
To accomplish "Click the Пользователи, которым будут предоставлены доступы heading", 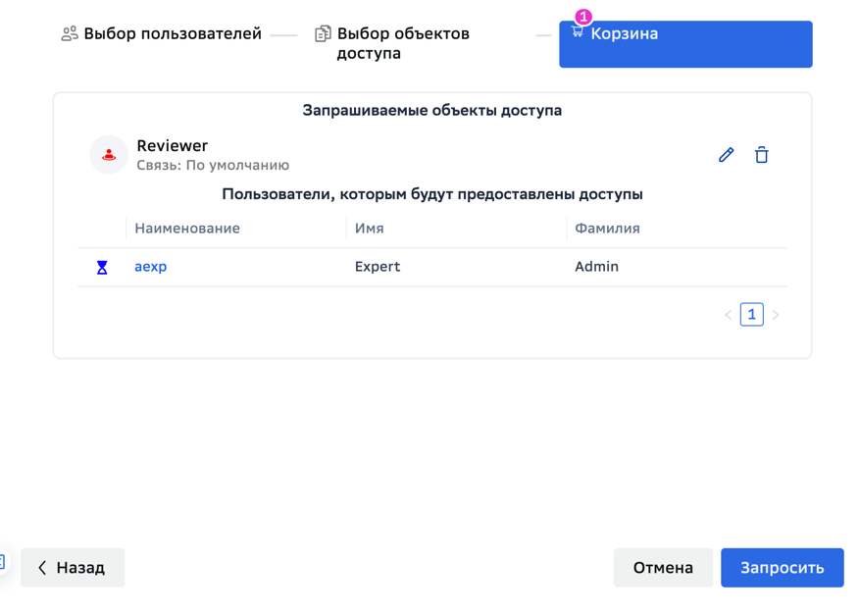I will (x=432, y=194).
